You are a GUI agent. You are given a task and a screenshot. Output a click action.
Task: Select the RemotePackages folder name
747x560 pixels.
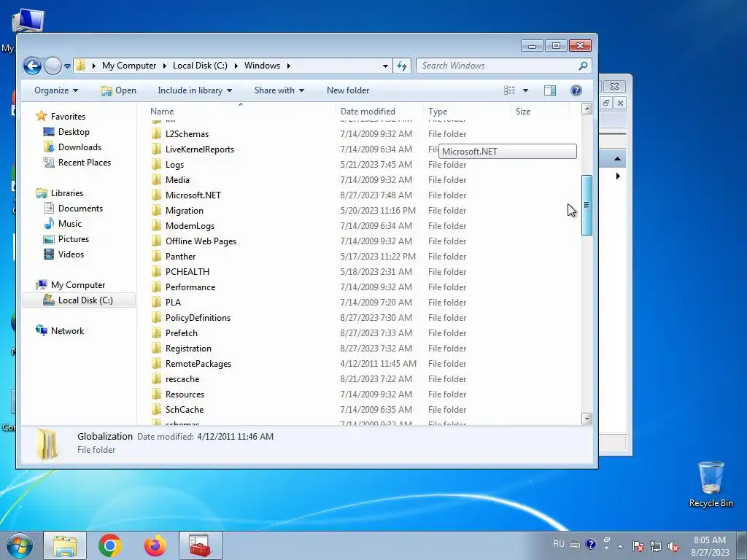click(198, 364)
